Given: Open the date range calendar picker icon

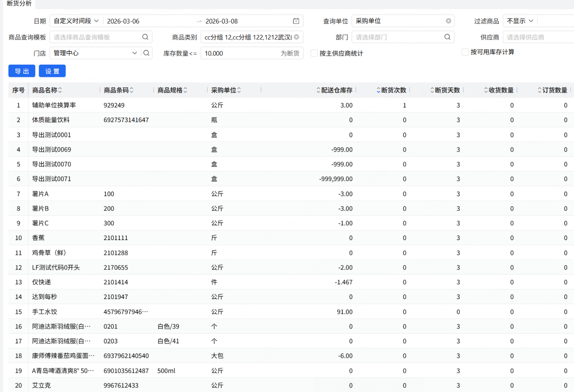Looking at the screenshot, I should pos(296,21).
